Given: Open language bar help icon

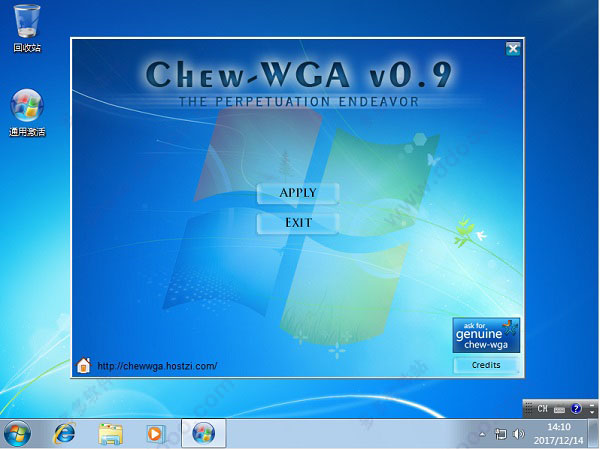Looking at the screenshot, I should coord(576,408).
